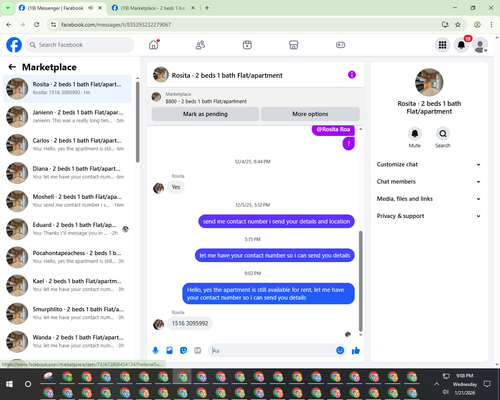The height and width of the screenshot is (400, 500).
Task: Open Wanda conversation
Action: coord(67,341)
